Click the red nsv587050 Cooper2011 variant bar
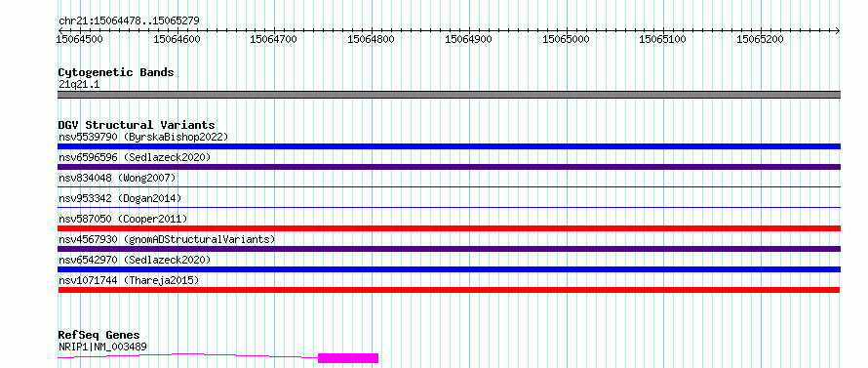Viewport: 868px width, 368px height. point(449,228)
